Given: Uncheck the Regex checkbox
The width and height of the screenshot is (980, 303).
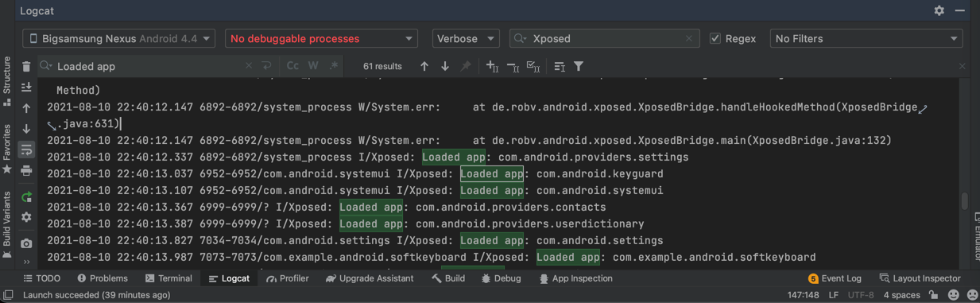Looking at the screenshot, I should pos(715,38).
